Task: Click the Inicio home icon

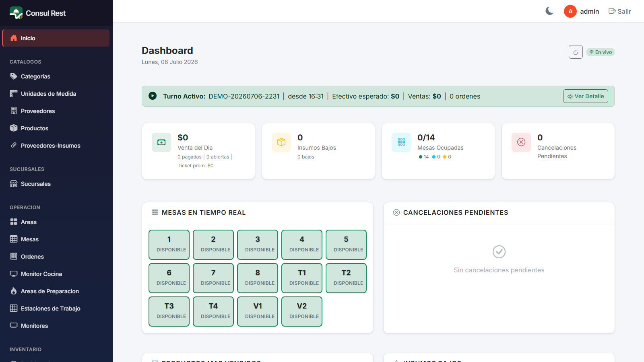Action: click(14, 38)
